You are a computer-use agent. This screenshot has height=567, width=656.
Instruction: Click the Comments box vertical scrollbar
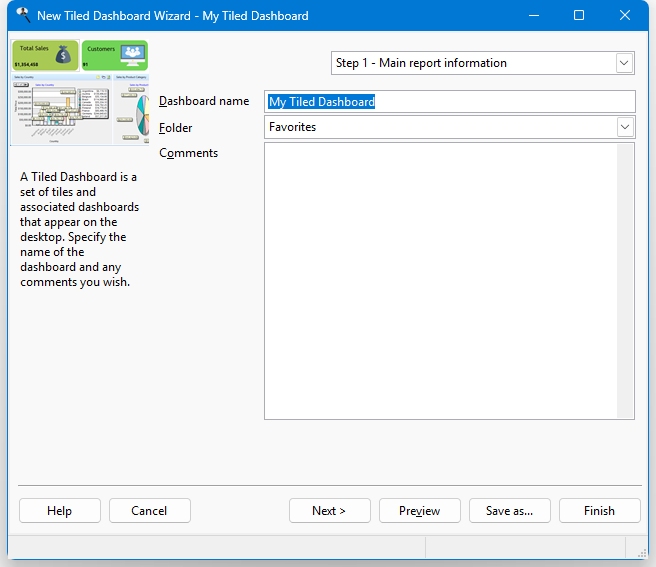[626, 280]
